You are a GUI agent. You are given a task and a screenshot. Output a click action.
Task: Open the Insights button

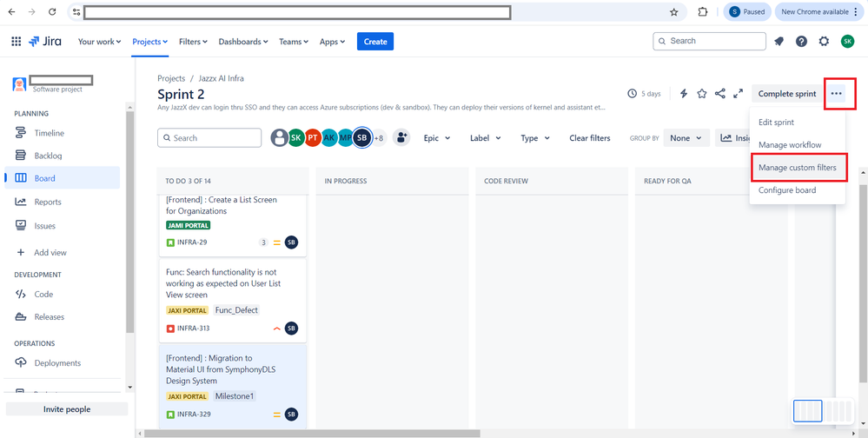[732, 138]
